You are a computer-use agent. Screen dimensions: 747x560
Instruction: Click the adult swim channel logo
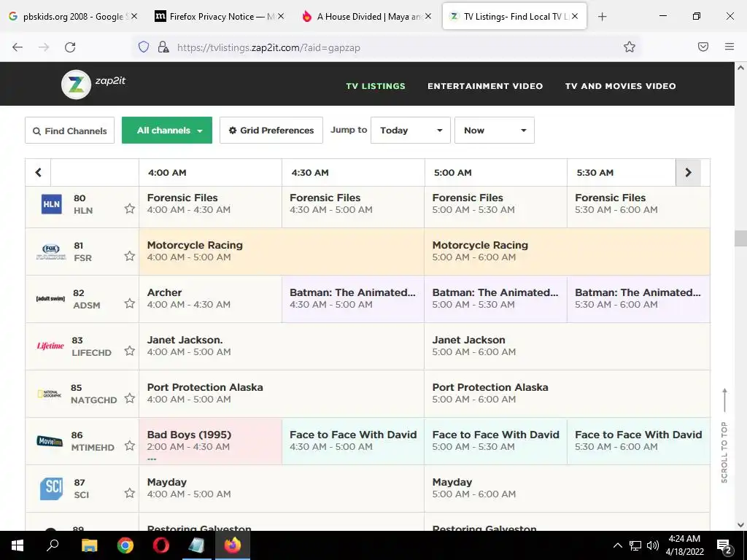coord(50,298)
